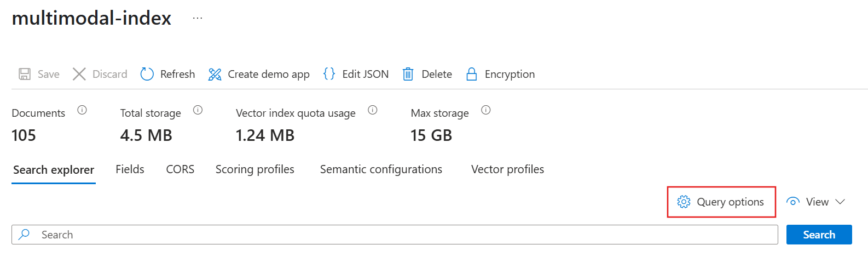Click the Edit JSON braces icon
868x262 pixels.
pos(329,73)
